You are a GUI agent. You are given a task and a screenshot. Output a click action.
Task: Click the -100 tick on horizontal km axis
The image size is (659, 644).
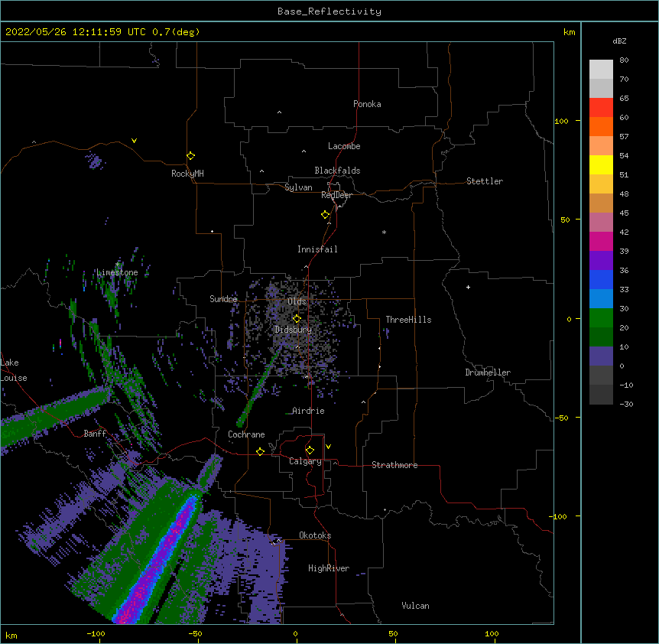pos(96,633)
